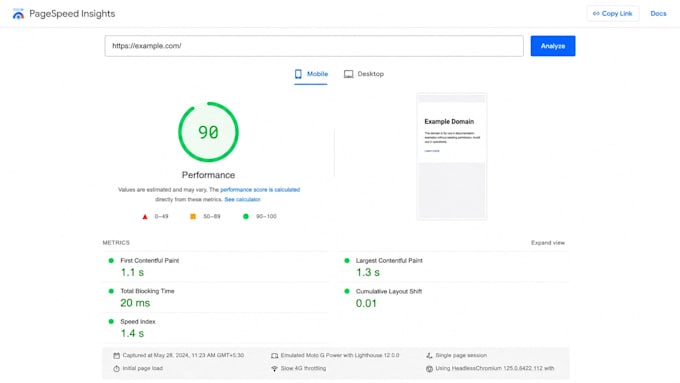The width and height of the screenshot is (680, 383).
Task: Click the Single page session text
Action: (461, 355)
